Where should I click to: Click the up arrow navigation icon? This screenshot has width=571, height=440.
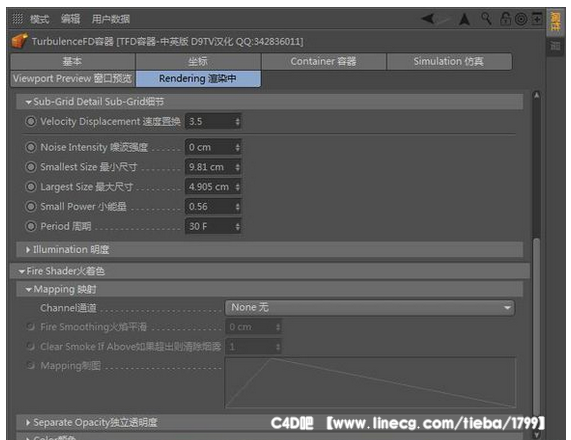pos(464,19)
